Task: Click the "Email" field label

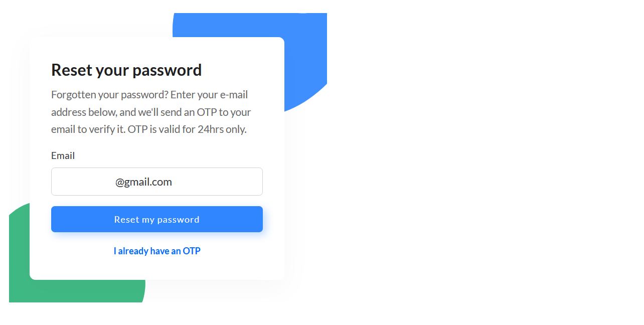Action: point(63,155)
